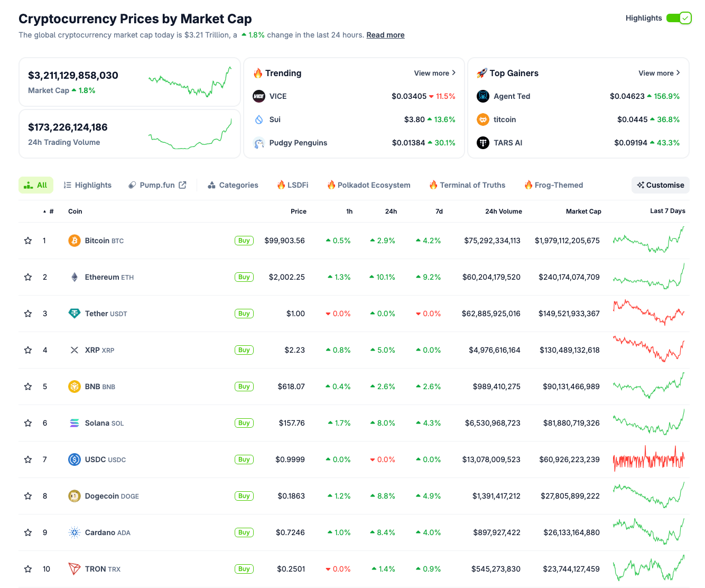
Task: Click the Ethereum coin logo
Action: [x=75, y=277]
